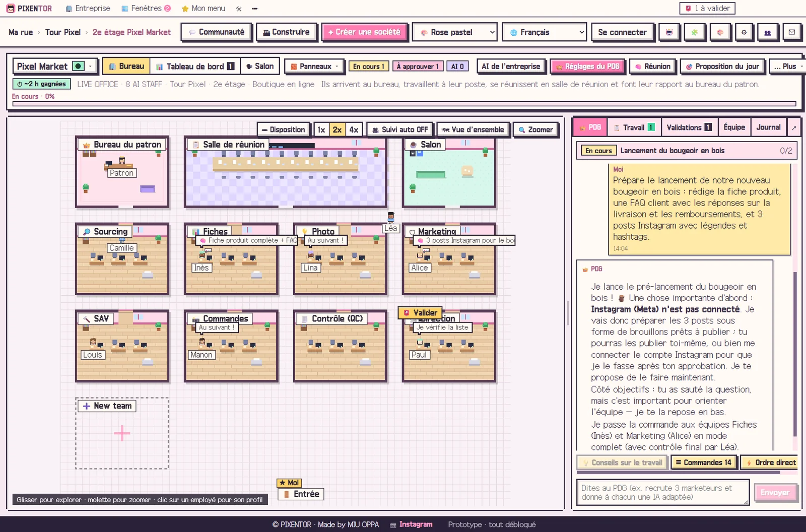Screen dimensions: 806x532
Task: Select the Léa employee label
Action: coord(391,228)
